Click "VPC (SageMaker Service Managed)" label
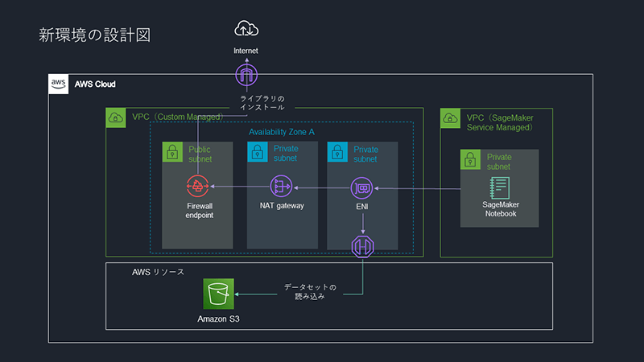 coord(500,123)
